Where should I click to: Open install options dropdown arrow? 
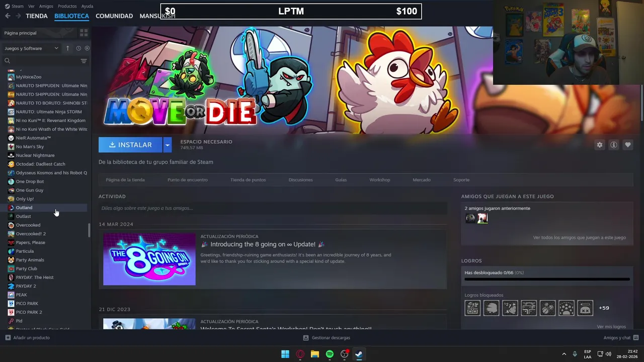tap(168, 145)
